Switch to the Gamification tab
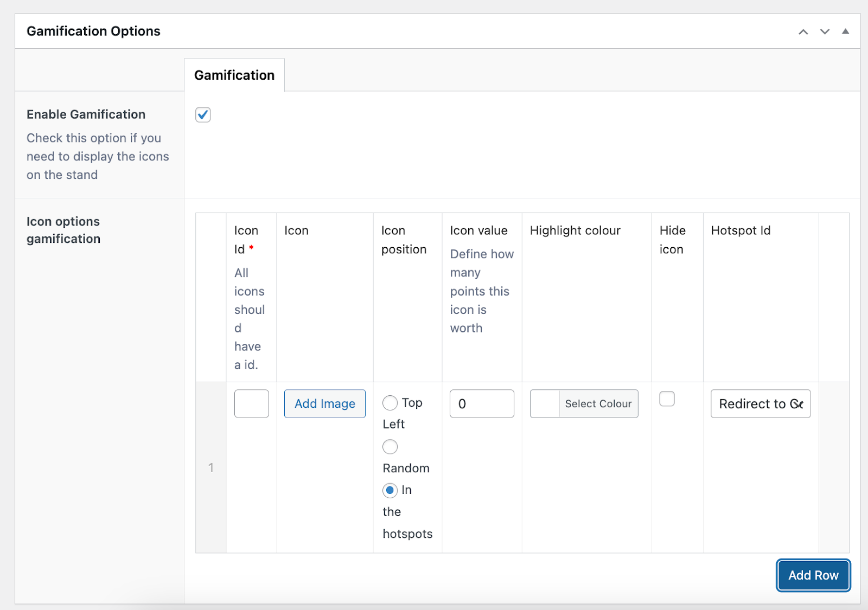The height and width of the screenshot is (610, 868). [x=234, y=75]
